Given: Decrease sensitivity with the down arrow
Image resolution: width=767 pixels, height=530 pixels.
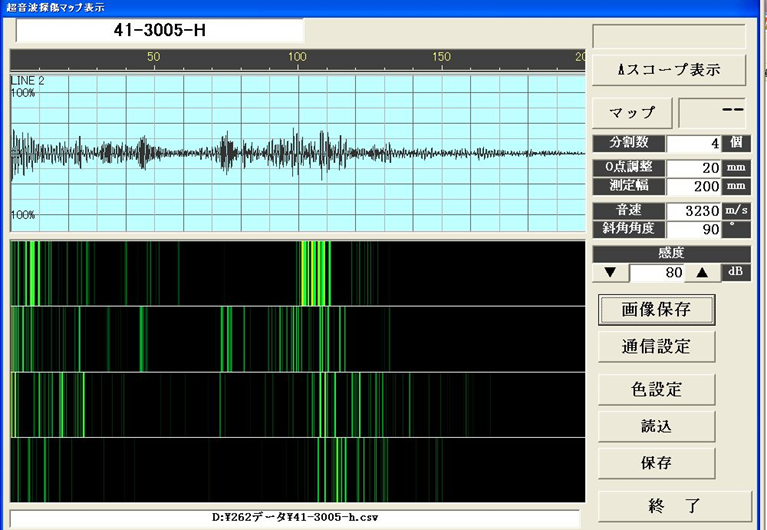Looking at the screenshot, I should pos(610,273).
